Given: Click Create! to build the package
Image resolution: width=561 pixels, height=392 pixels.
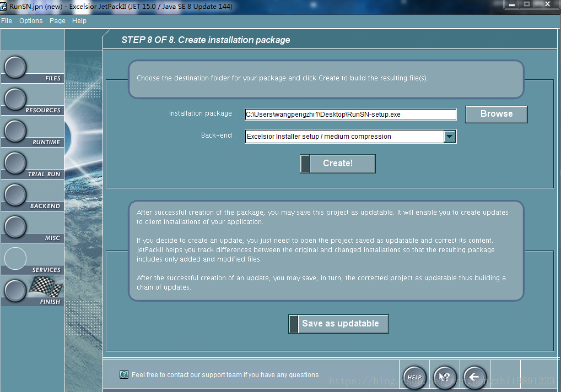Looking at the screenshot, I should [x=338, y=164].
